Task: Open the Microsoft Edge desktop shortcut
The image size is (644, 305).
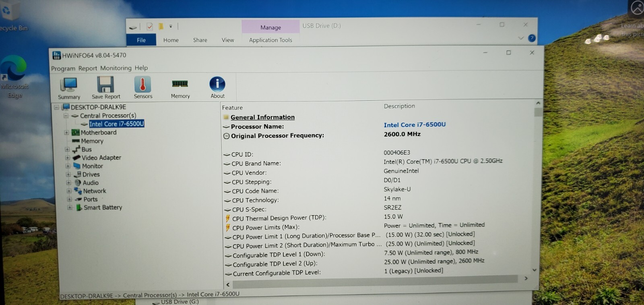Action: [14, 77]
